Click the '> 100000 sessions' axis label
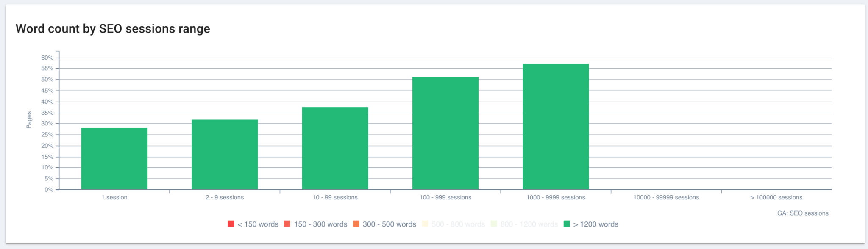The image size is (868, 249). pyautogui.click(x=776, y=197)
